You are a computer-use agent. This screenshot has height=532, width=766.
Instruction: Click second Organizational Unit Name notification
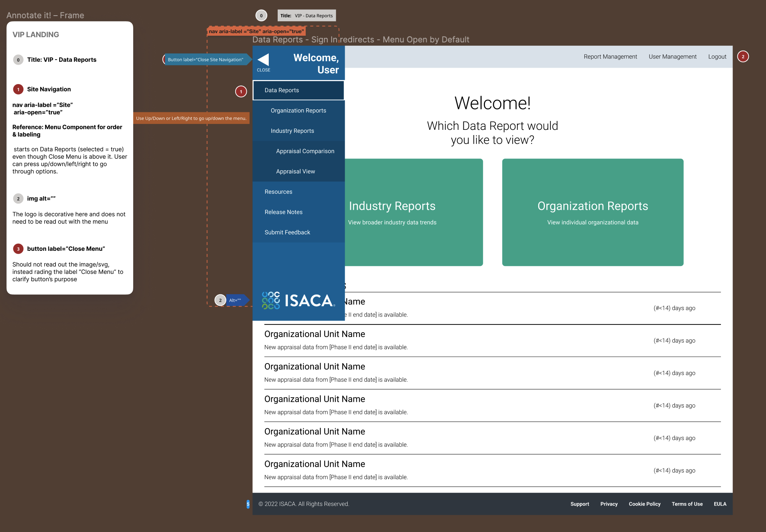point(315,334)
